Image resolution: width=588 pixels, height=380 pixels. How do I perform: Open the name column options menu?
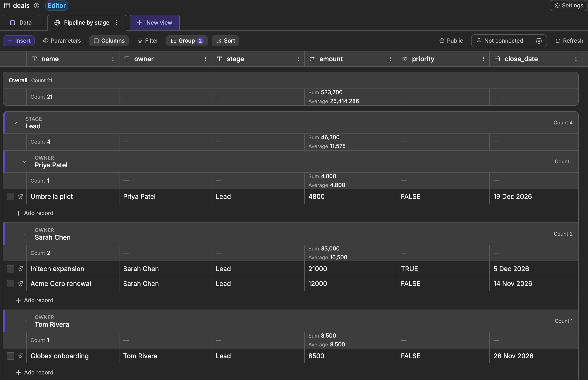click(113, 59)
